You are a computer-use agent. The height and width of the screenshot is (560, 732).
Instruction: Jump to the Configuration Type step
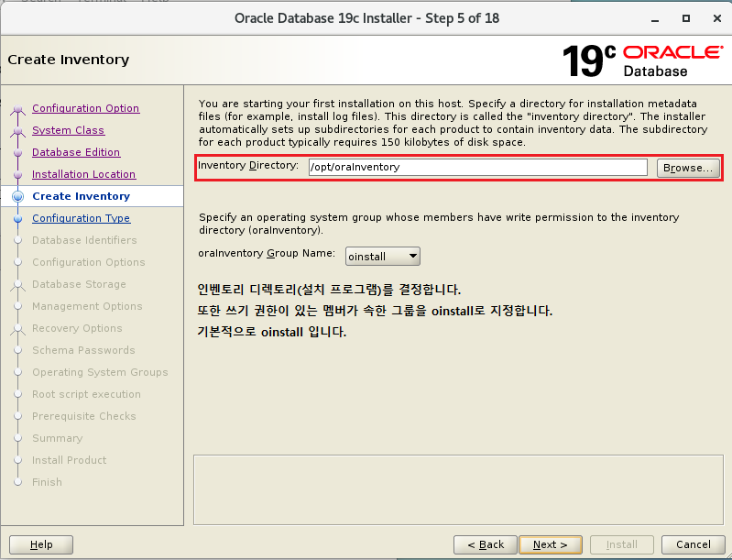coord(82,218)
